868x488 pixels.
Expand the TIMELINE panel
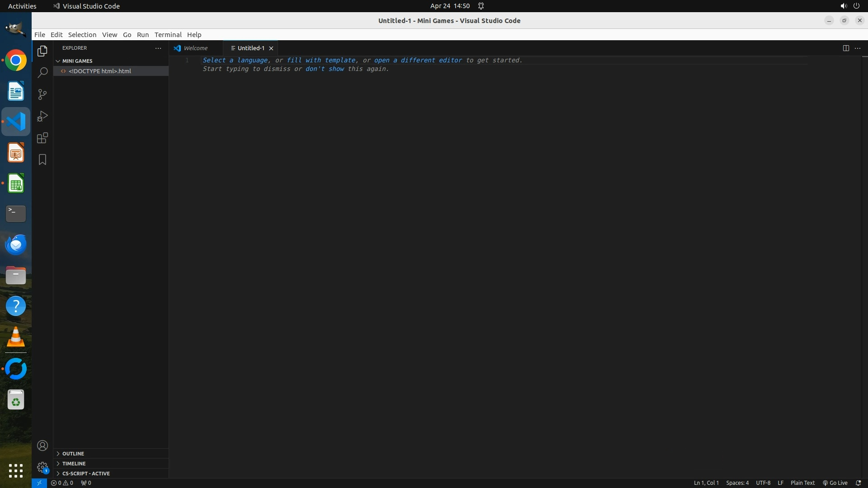(74, 463)
